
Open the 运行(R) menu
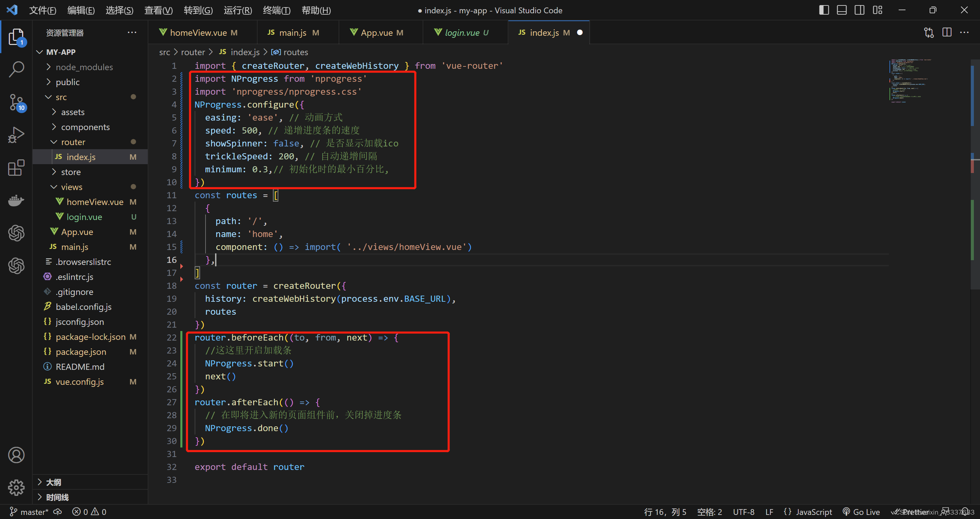point(238,10)
